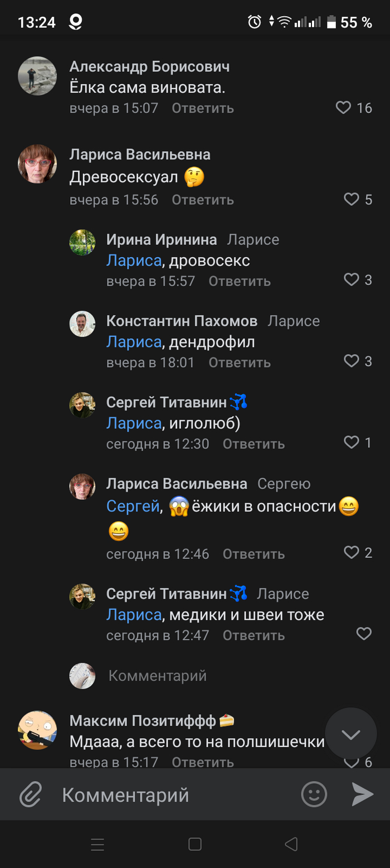Open Android recent apps menu icon
Viewport: 390px width, 868px height.
(97, 845)
